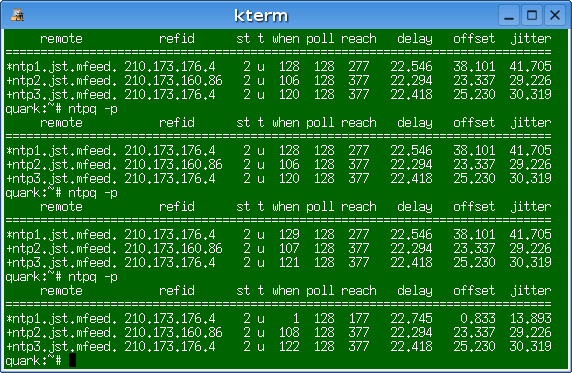
Task: Click refid 210.173.160.86 in the when 107 row
Action: (x=173, y=249)
